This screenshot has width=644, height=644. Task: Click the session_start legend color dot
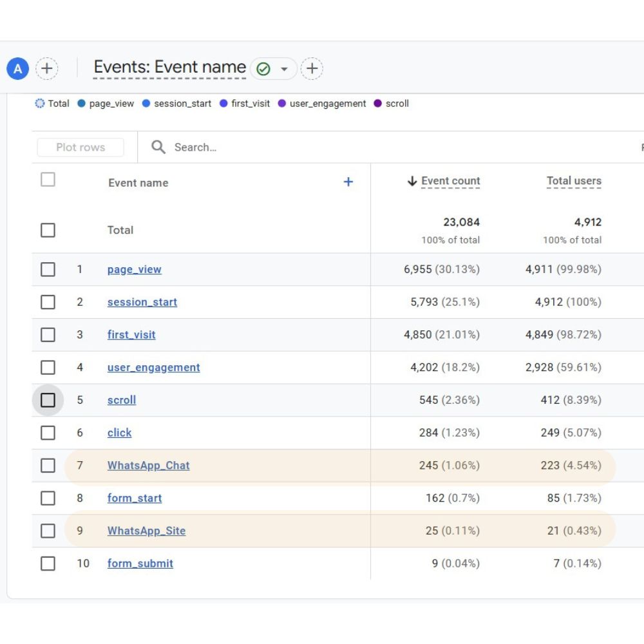click(x=146, y=104)
